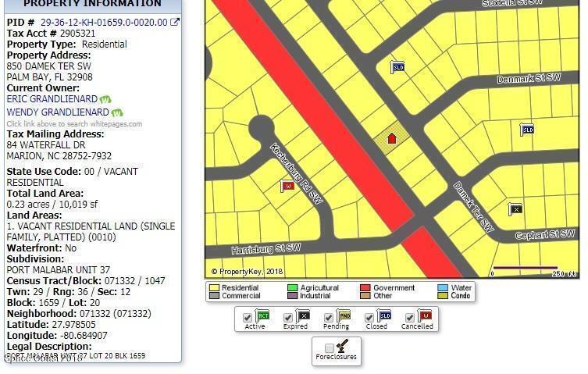Click the sold flag near Denmark St SW

coord(527,130)
